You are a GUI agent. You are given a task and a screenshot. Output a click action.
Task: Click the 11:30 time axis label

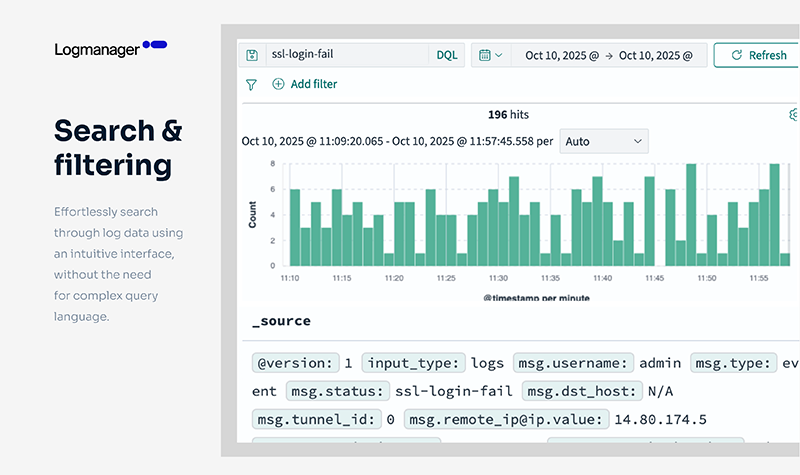click(498, 278)
